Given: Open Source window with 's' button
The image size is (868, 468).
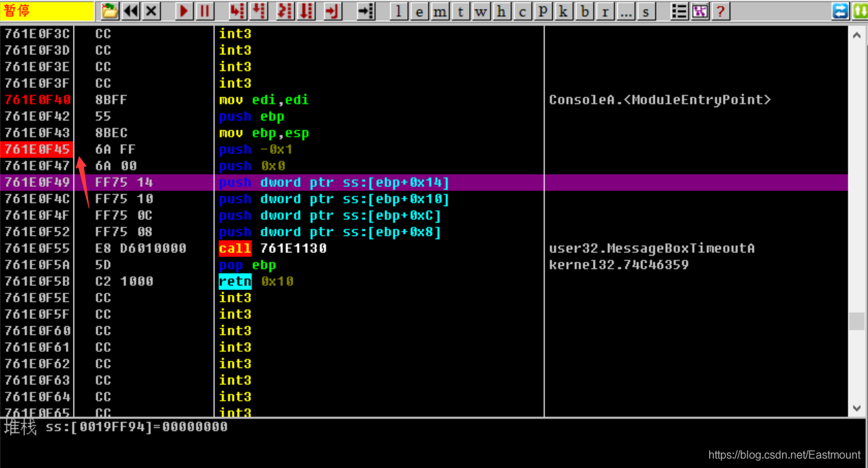Looking at the screenshot, I should coord(646,12).
